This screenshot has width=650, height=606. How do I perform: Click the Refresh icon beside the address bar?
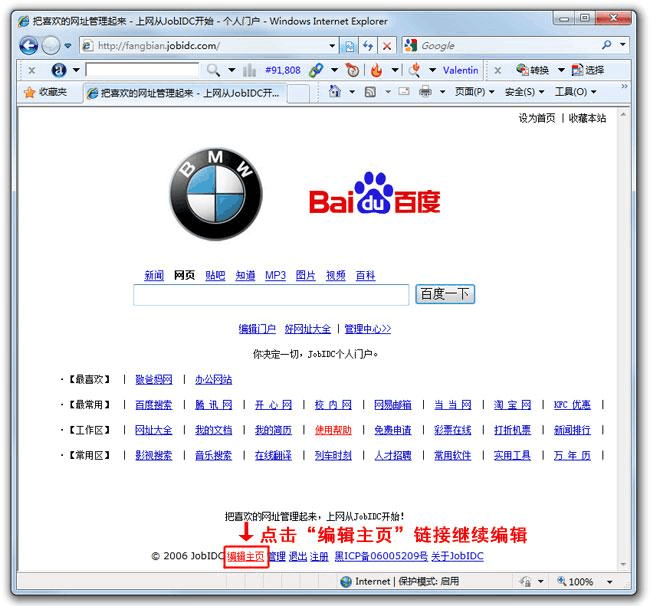(x=367, y=45)
